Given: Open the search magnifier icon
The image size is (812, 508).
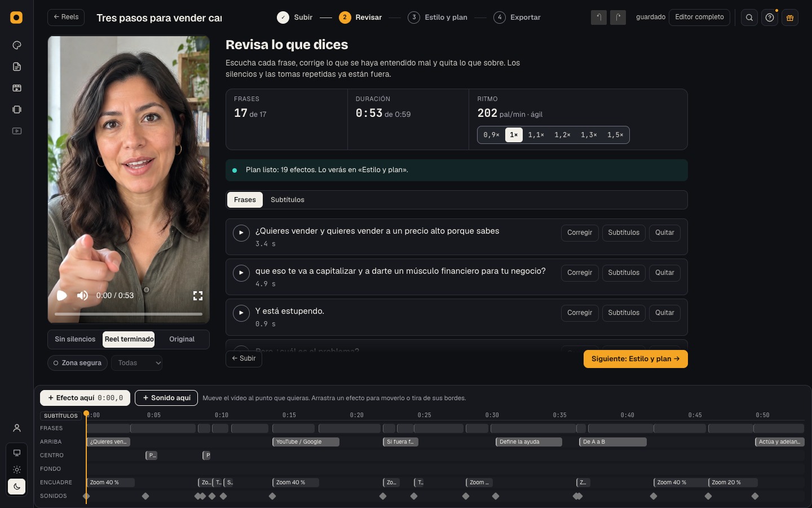Looking at the screenshot, I should 749,17.
